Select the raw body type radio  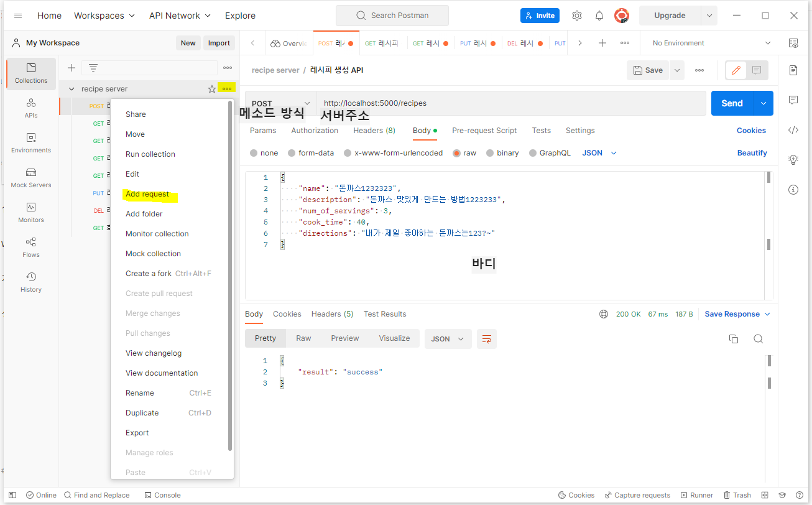pos(457,153)
